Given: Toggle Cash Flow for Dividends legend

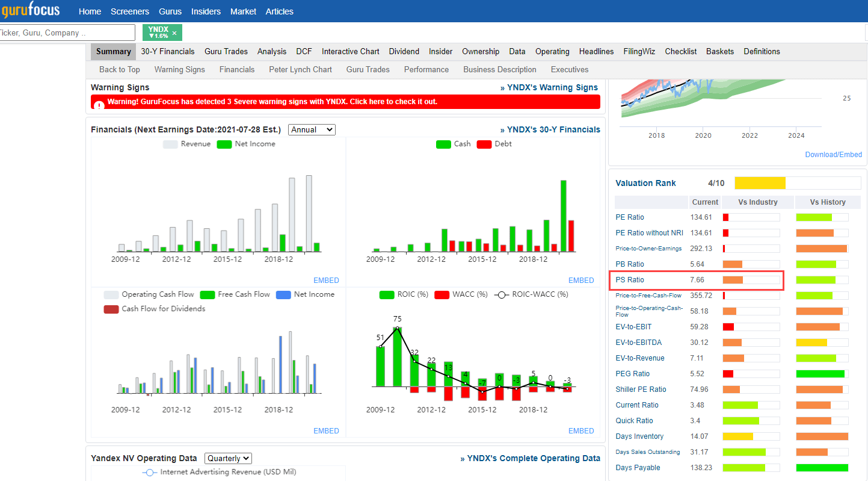Looking at the screenshot, I should pyautogui.click(x=111, y=309).
